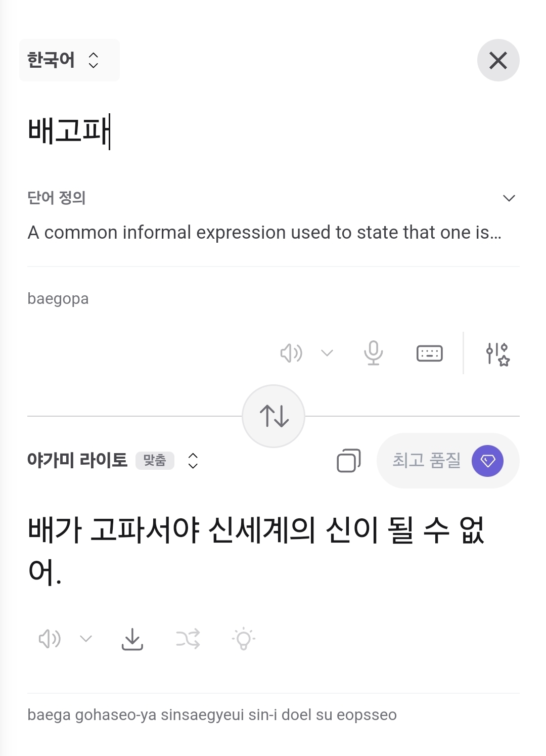Change the 야가미 라이토 target style
This screenshot has width=546, height=756.
[x=193, y=461]
